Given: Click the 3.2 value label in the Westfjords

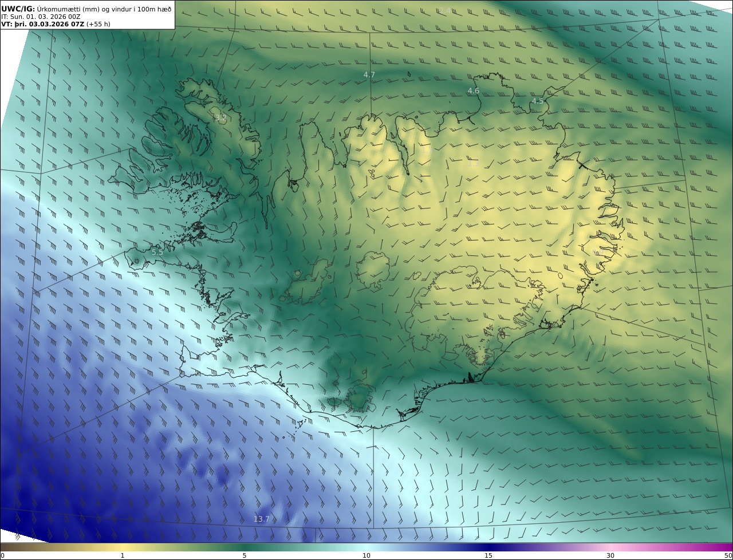Looking at the screenshot, I should tap(220, 119).
